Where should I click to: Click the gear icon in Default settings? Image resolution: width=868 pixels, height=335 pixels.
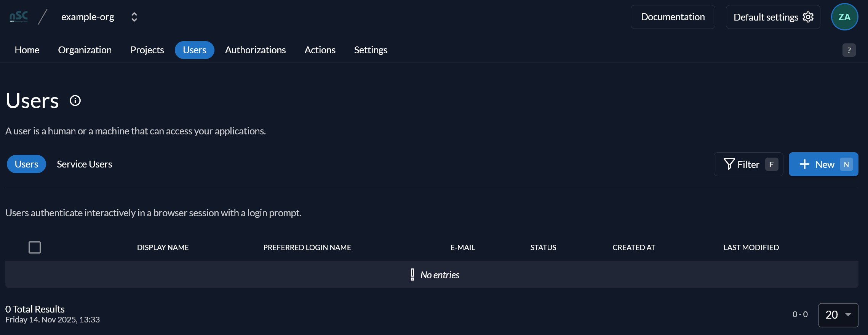808,17
